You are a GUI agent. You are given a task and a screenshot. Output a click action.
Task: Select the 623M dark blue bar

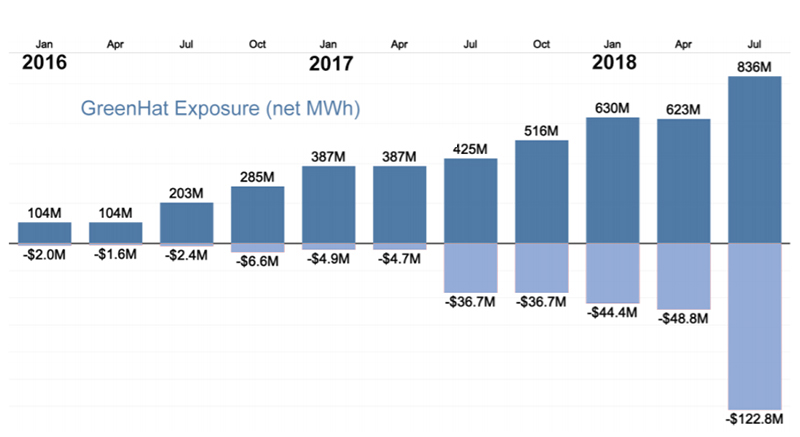point(684,182)
